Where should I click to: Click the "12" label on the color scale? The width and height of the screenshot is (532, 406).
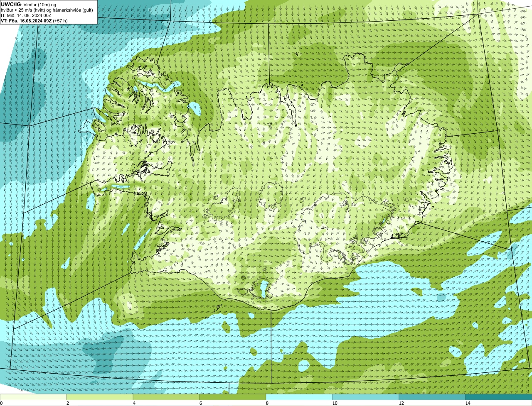[x=401, y=403]
